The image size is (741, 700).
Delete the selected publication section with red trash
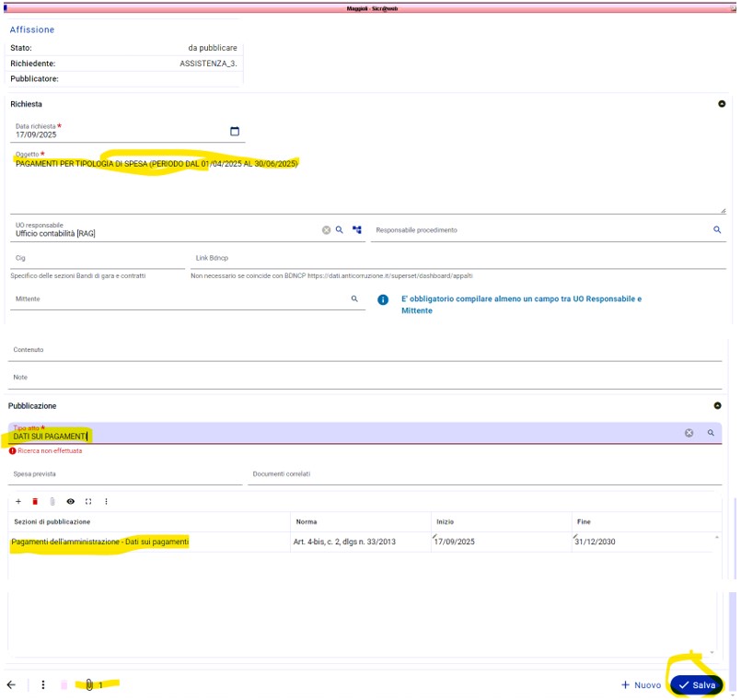coord(35,501)
